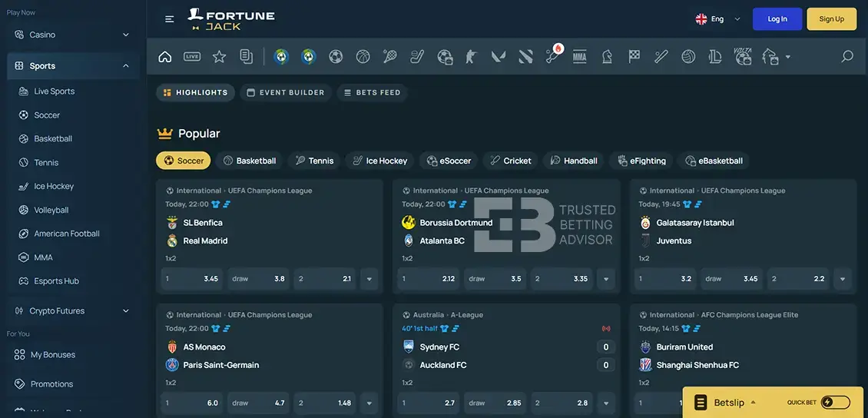Image resolution: width=868 pixels, height=418 pixels.
Task: Bet on the draw at 3.8
Action: pyautogui.click(x=259, y=279)
